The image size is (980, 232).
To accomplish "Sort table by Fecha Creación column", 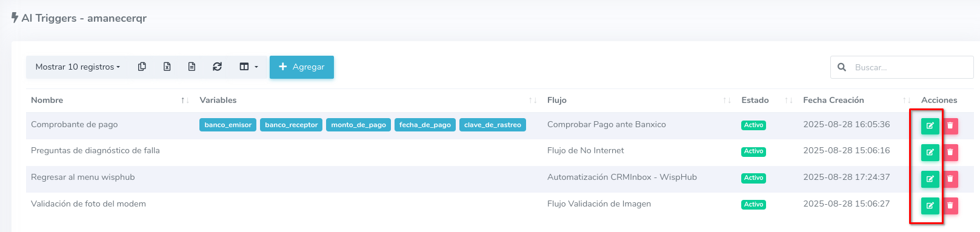I will coord(857,100).
